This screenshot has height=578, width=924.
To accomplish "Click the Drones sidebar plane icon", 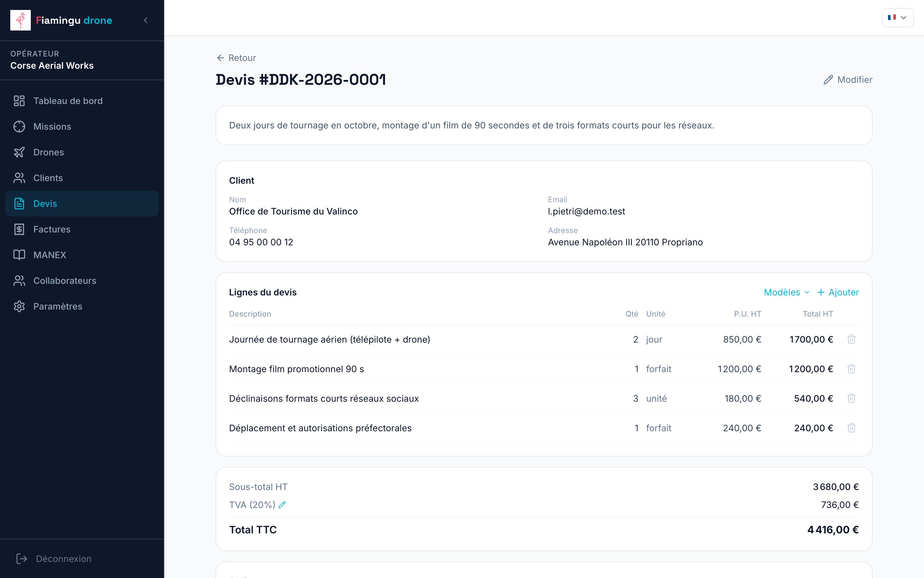I will click(x=19, y=152).
